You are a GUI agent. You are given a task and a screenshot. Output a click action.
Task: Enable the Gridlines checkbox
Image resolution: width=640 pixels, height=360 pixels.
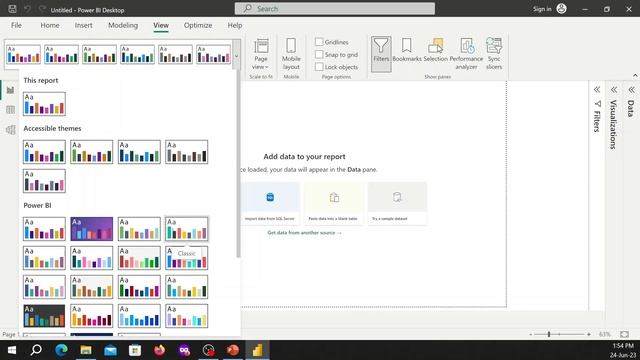pyautogui.click(x=319, y=42)
